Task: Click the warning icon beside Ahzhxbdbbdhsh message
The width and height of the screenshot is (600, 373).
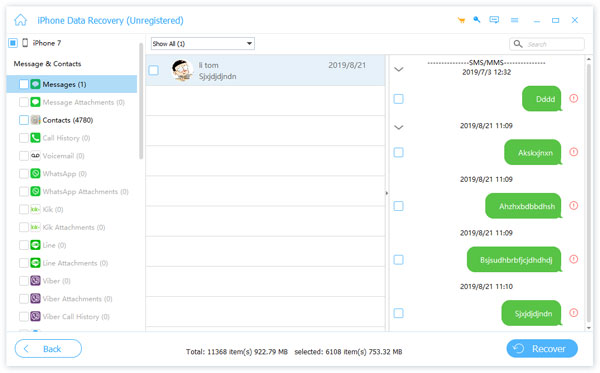Action: coord(573,205)
